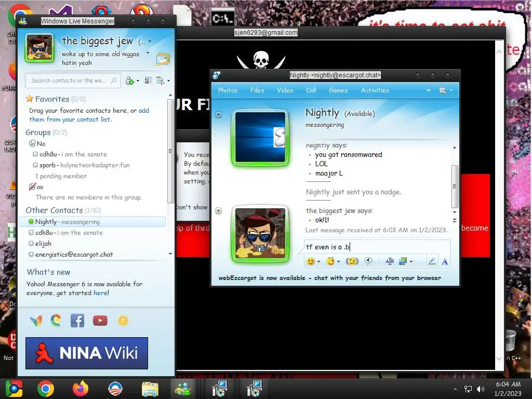532x399 pixels.
Task: Open the show menu icon in Messenger
Action: (x=160, y=81)
